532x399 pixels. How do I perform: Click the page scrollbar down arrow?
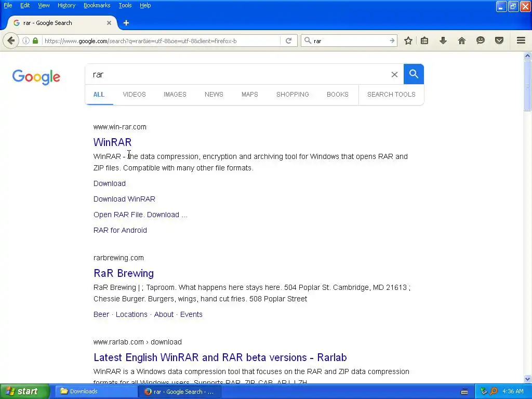click(x=527, y=379)
